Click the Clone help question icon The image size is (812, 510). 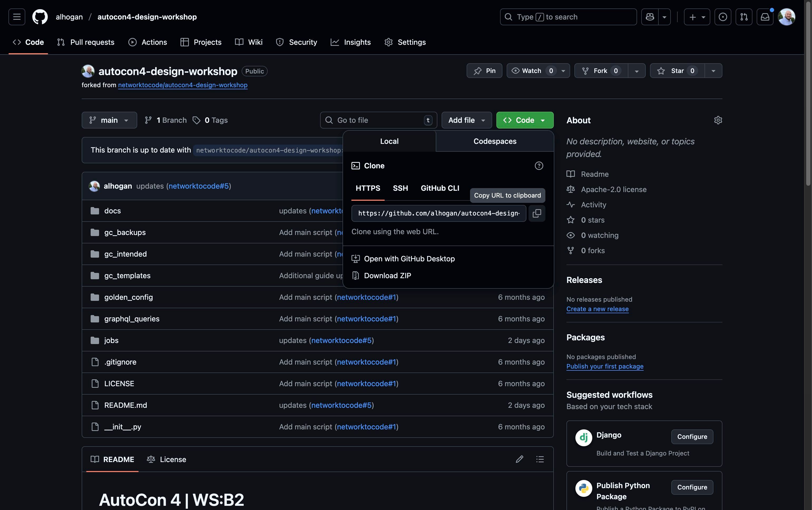pos(539,166)
